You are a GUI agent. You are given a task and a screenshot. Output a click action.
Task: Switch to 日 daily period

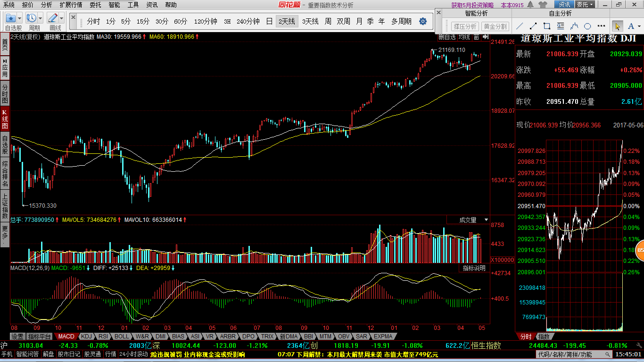click(x=269, y=21)
